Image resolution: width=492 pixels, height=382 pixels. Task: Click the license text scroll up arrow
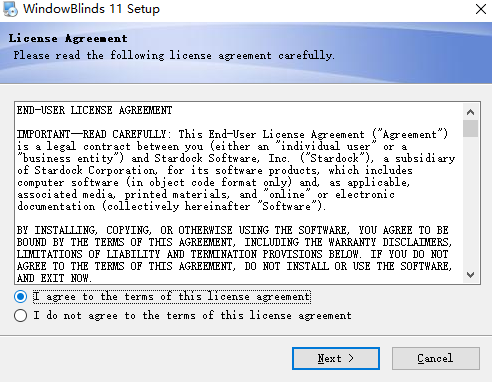[x=470, y=112]
